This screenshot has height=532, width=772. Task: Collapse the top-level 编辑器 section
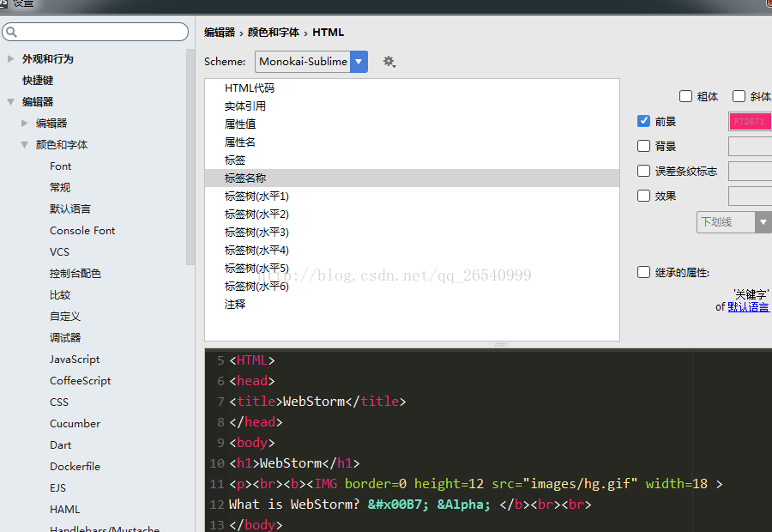pos(11,101)
